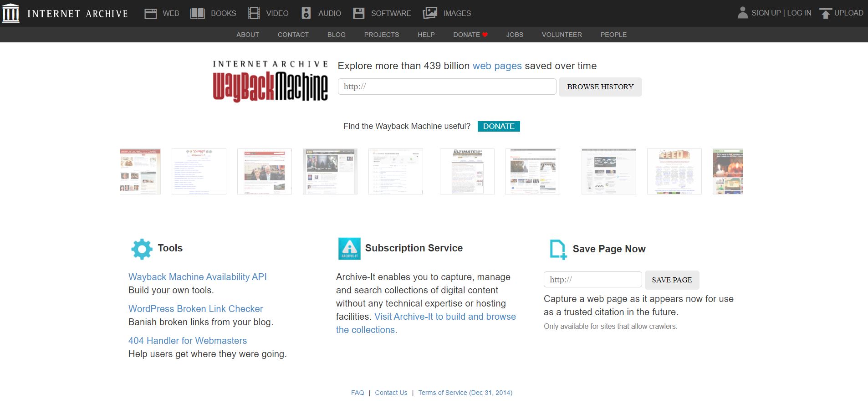
Task: Click the INTERNET ARCHIVE title text
Action: click(77, 14)
